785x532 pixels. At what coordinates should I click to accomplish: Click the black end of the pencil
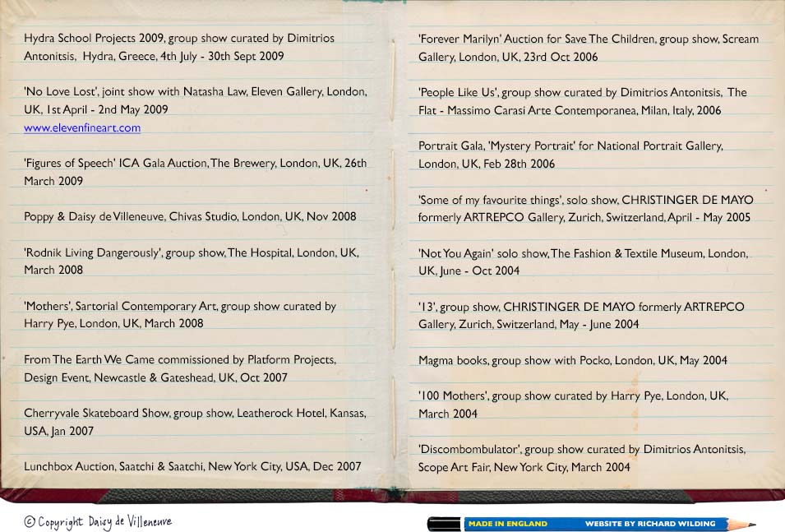(444, 524)
